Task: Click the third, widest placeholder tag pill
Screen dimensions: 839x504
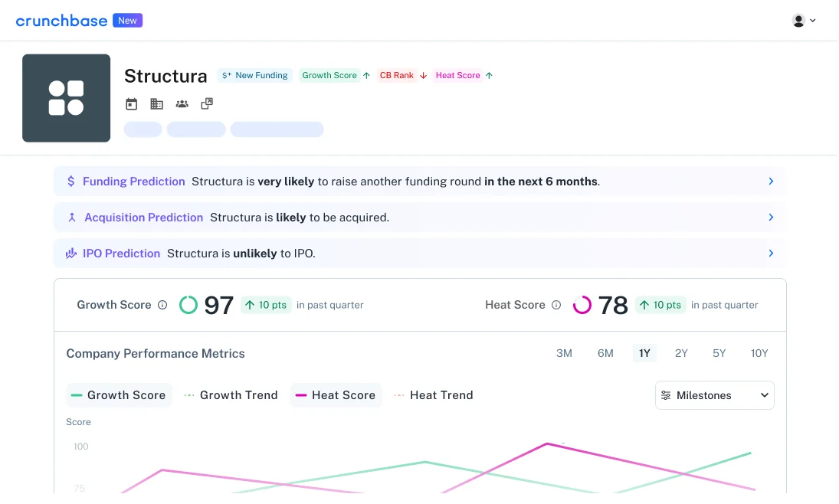Action: (x=277, y=129)
